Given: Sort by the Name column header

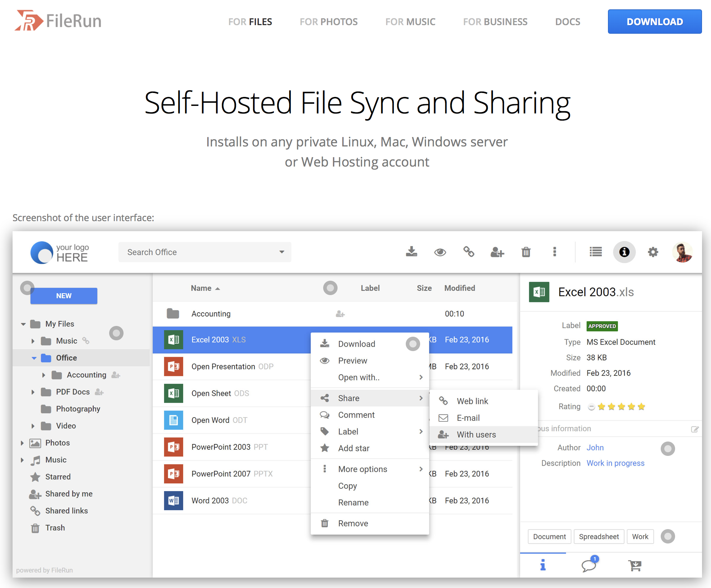Looking at the screenshot, I should (x=205, y=288).
